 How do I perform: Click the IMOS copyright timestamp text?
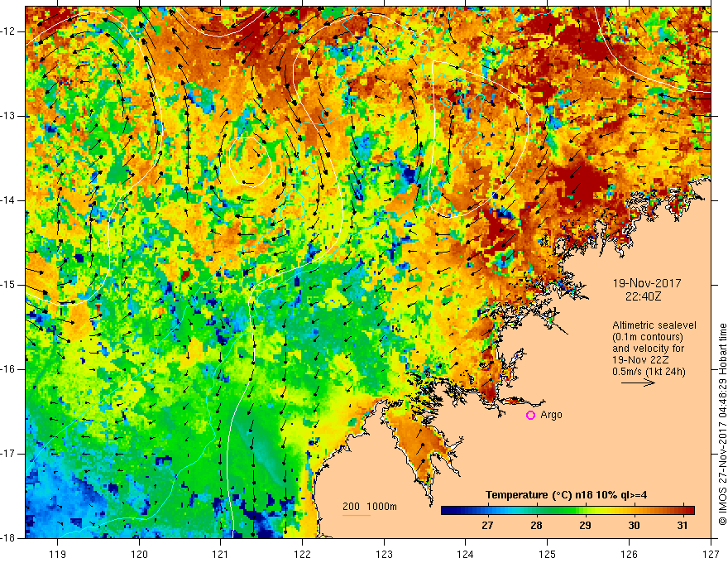coord(722,424)
